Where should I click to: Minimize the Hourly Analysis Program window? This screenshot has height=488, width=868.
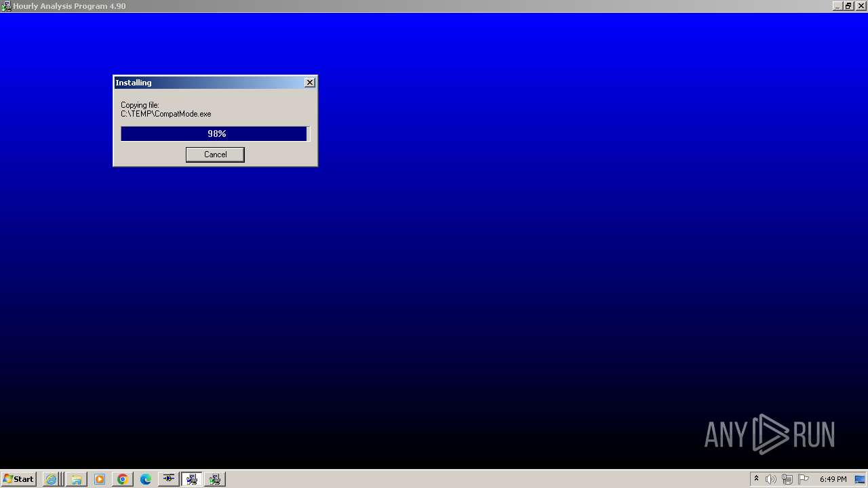tap(837, 6)
